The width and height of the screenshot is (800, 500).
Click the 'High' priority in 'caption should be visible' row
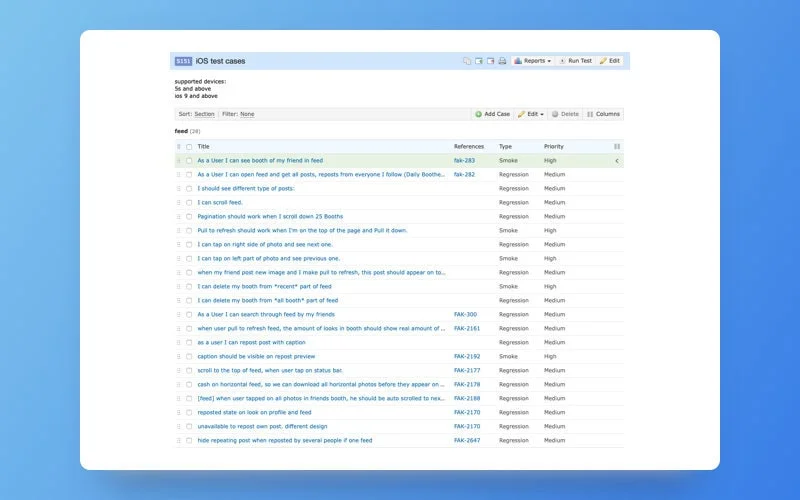tap(550, 357)
